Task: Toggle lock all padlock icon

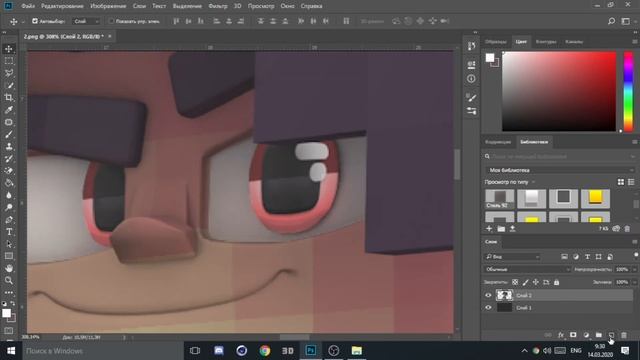Action: click(x=556, y=282)
